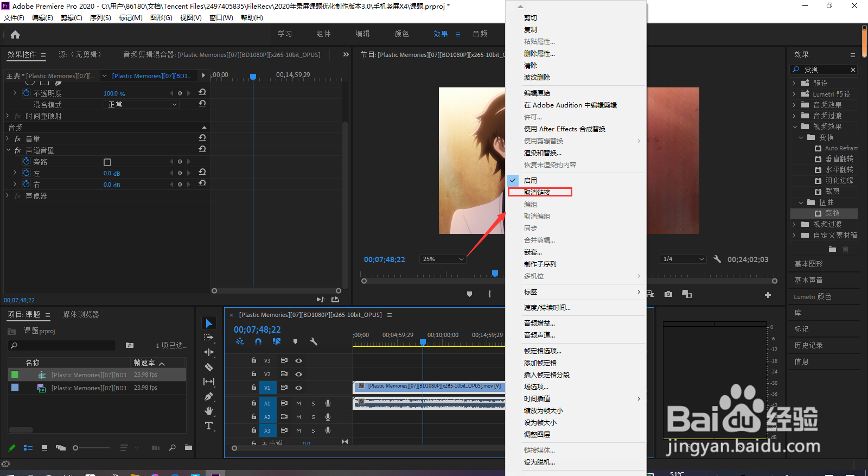Screen dimensions: 868x476
Task: Toggle sync lock on V1 track
Action: tap(284, 388)
